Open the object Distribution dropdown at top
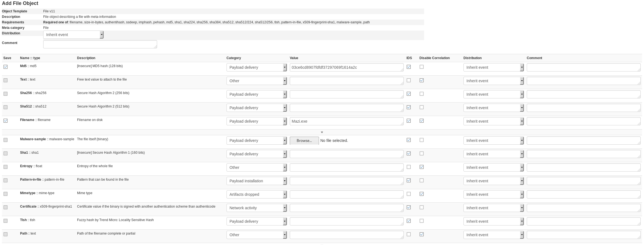This screenshot has width=644, height=245. click(73, 35)
